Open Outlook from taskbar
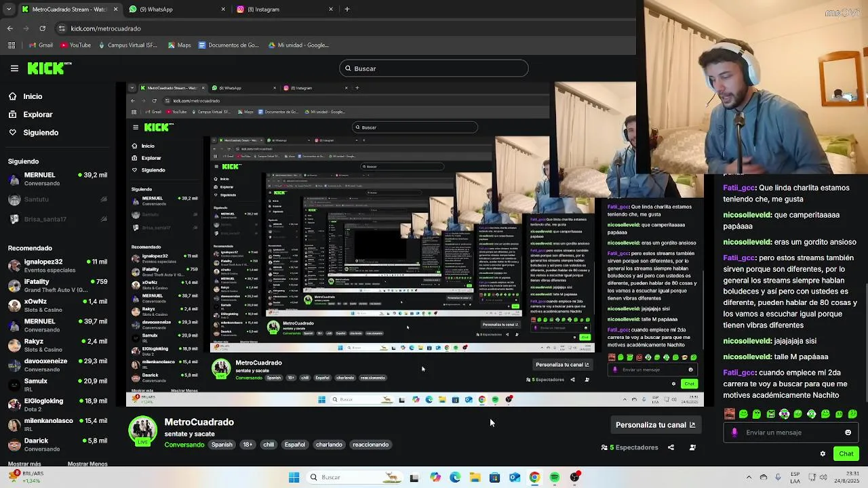The image size is (868, 488). 515,477
